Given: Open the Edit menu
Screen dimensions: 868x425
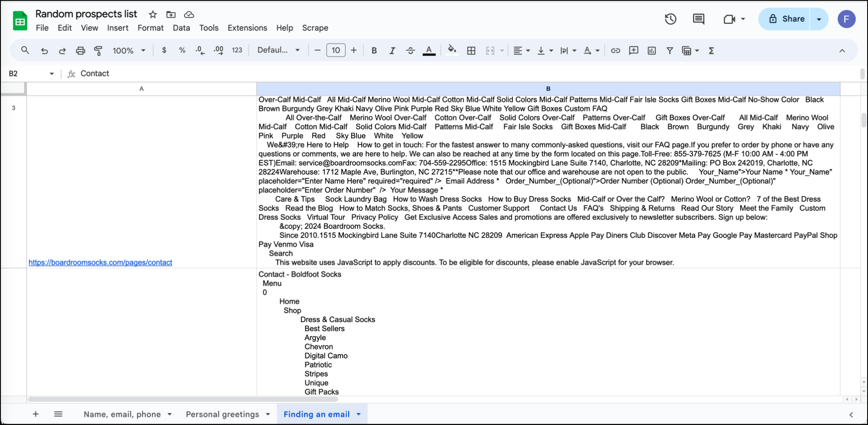Looking at the screenshot, I should pyautogui.click(x=65, y=28).
